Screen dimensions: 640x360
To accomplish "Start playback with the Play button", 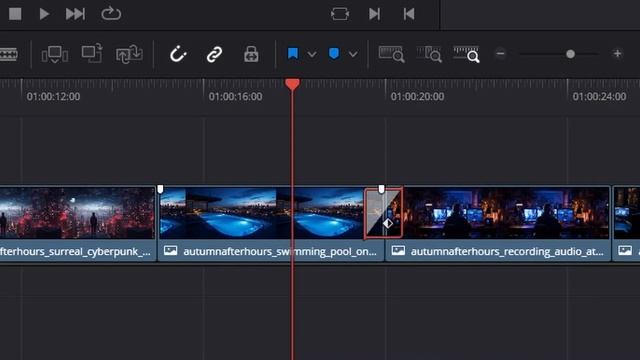I will coord(44,14).
